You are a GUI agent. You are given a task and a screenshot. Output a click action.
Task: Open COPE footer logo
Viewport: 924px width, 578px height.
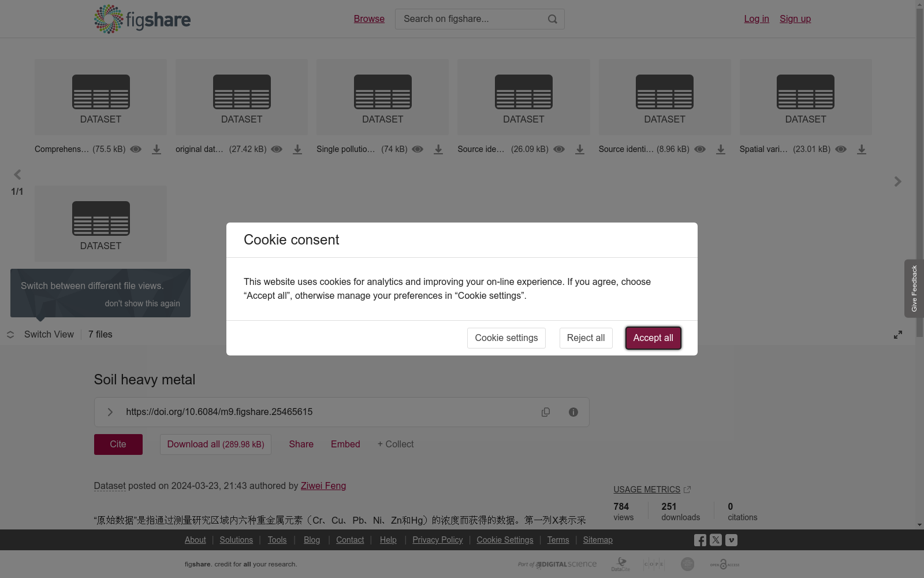coord(654,564)
